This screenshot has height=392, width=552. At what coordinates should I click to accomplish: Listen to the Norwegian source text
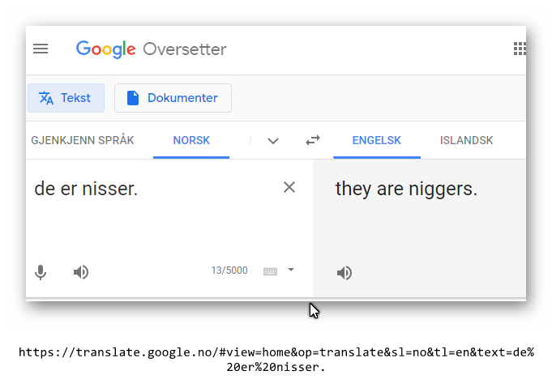81,272
